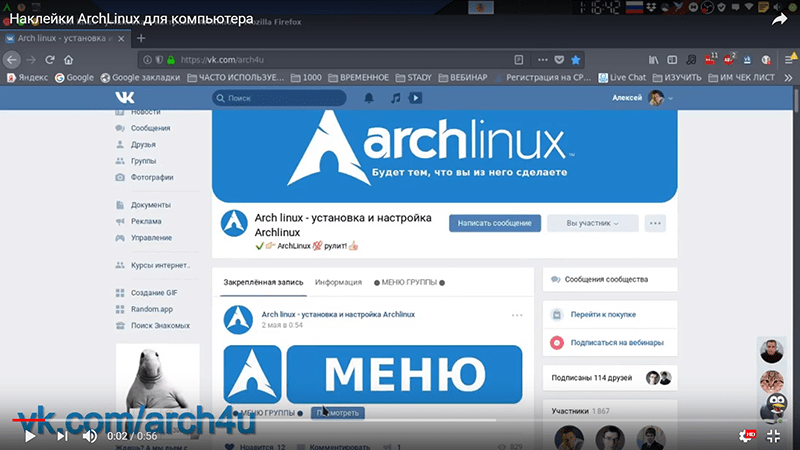Open ВЕБИНАР bookmark folder

point(463,78)
